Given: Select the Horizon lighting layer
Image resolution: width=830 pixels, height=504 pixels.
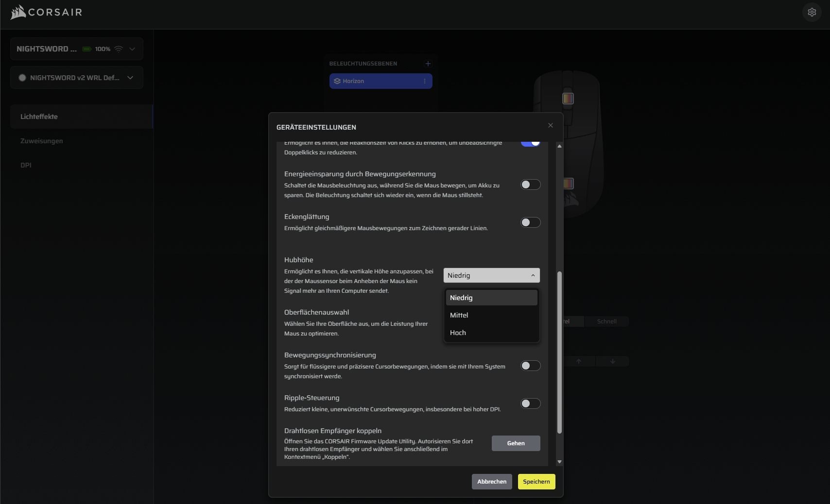Looking at the screenshot, I should click(x=380, y=81).
